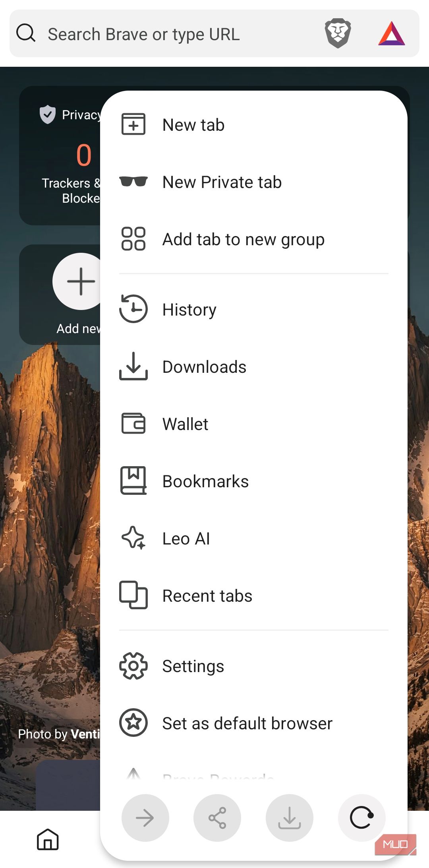This screenshot has height=868, width=429.
Task: Tap the Leo AI sparkle icon
Action: click(133, 538)
